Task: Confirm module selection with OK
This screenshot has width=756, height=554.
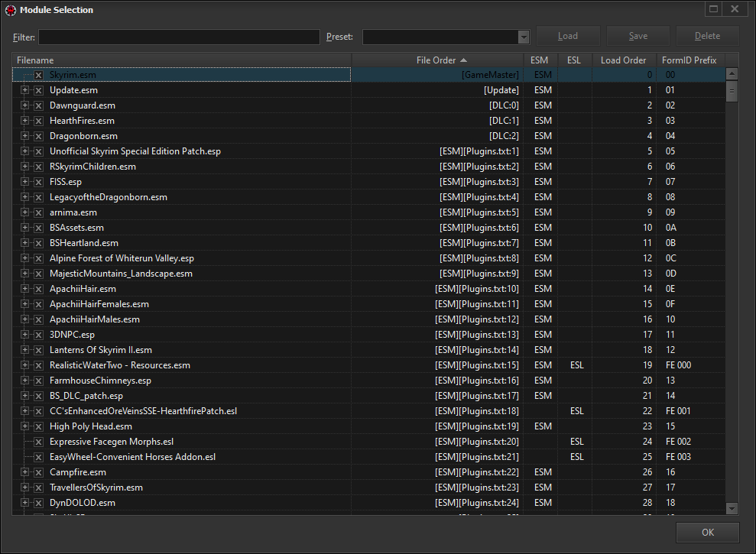Action: [707, 533]
